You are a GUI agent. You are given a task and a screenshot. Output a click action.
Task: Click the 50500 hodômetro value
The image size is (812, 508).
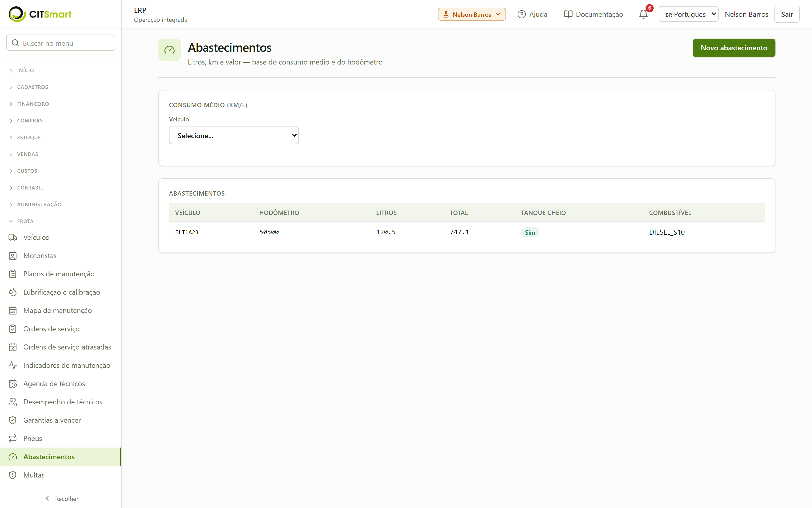tap(269, 232)
